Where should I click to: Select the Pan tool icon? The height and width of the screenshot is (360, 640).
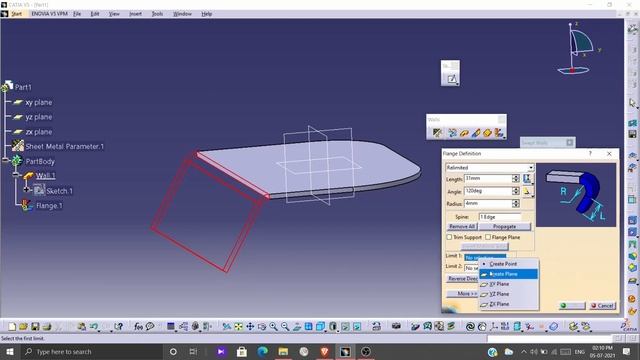(x=250, y=327)
